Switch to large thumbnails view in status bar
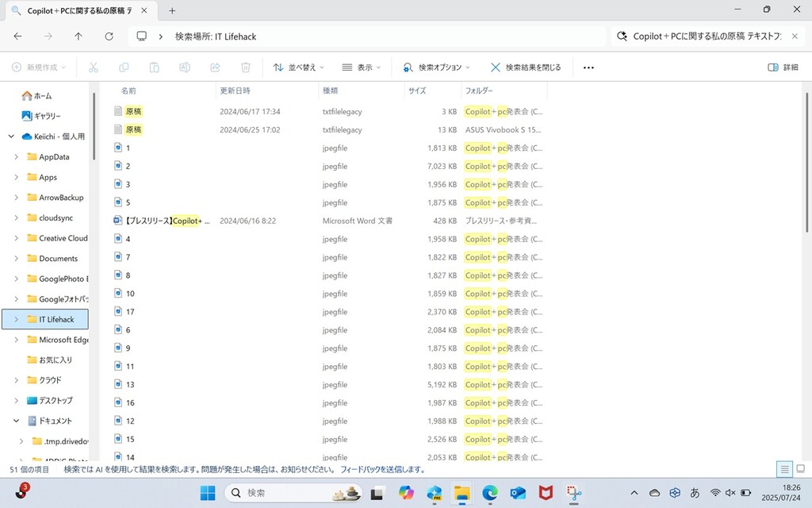The image size is (812, 508). coord(801,470)
